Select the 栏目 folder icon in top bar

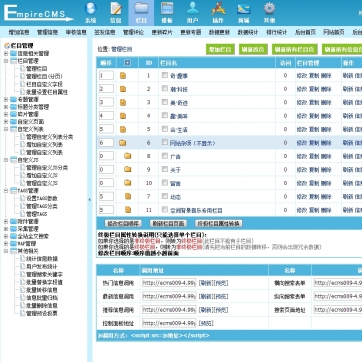click(x=141, y=9)
